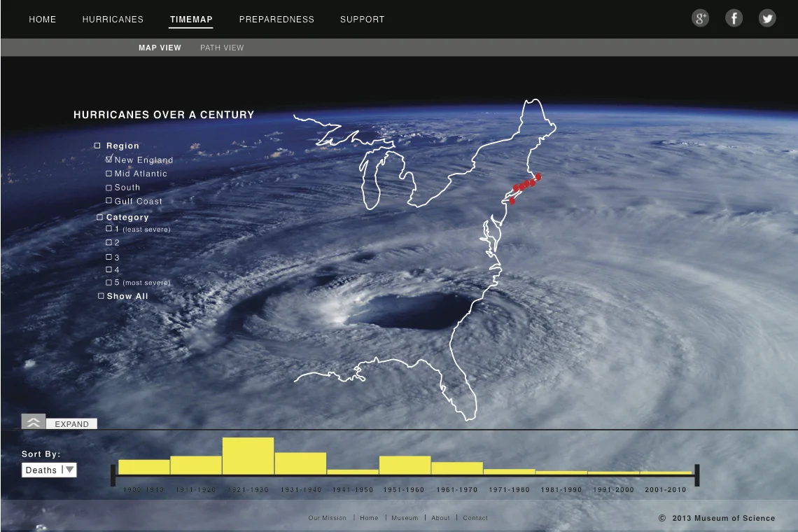Follow the Home footer link
This screenshot has height=532, width=798.
[x=369, y=518]
